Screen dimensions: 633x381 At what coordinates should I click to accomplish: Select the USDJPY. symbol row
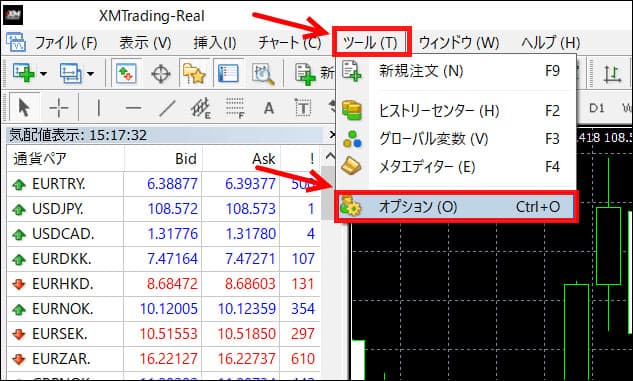pos(163,209)
